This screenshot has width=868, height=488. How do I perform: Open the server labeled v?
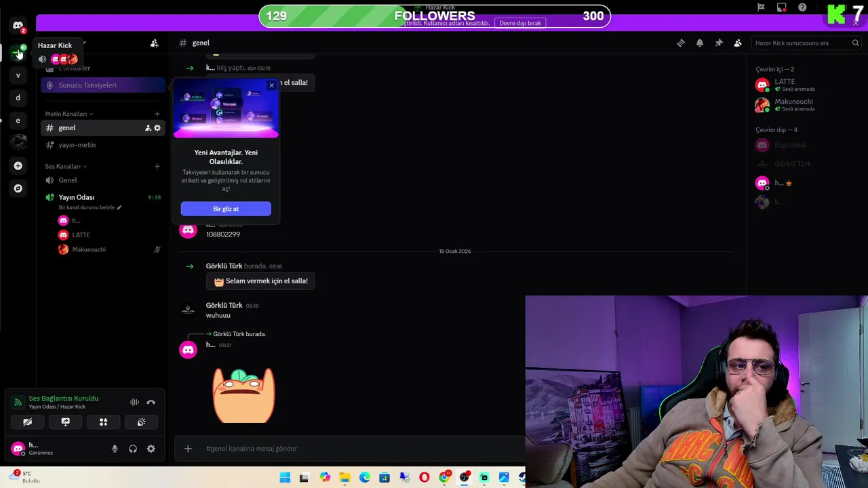click(18, 75)
